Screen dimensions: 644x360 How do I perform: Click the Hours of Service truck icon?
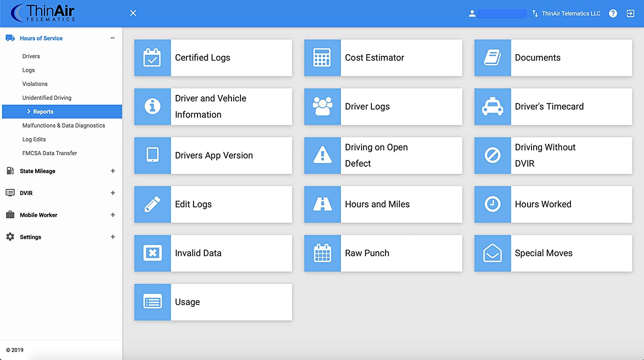(x=10, y=38)
